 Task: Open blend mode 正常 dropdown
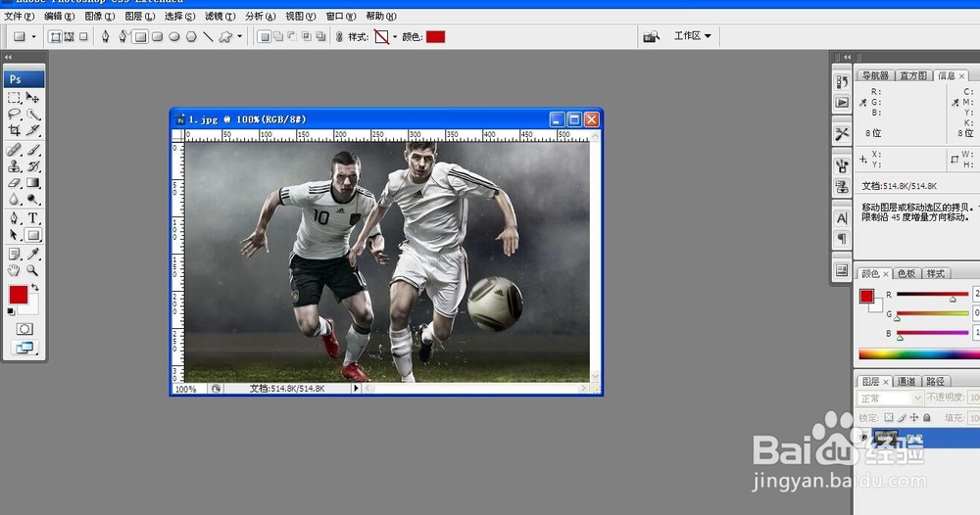coord(890,398)
